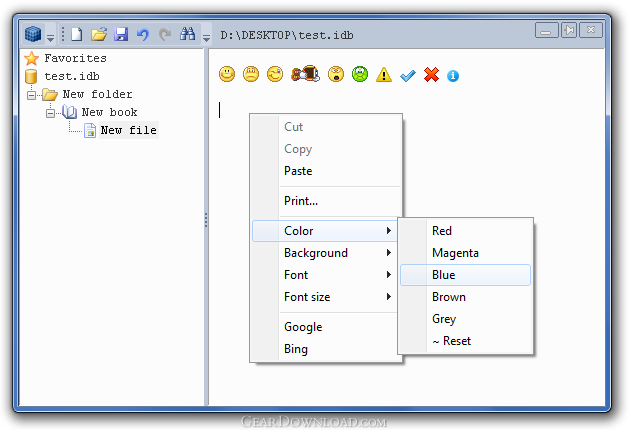This screenshot has width=629, height=430.
Task: Click the blue cube database icon
Action: click(x=33, y=34)
